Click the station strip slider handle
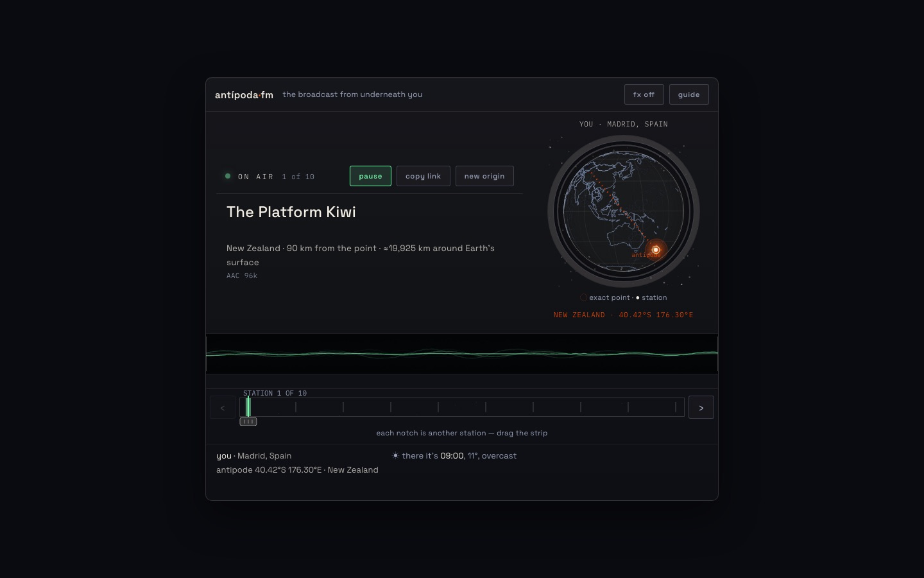Viewport: 924px width, 578px height. click(x=248, y=421)
